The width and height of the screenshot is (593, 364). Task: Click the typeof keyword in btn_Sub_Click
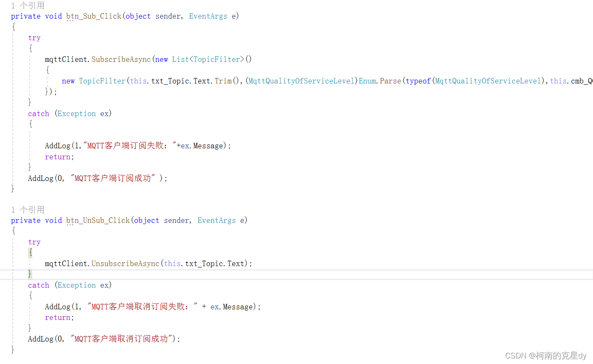pyautogui.click(x=418, y=81)
